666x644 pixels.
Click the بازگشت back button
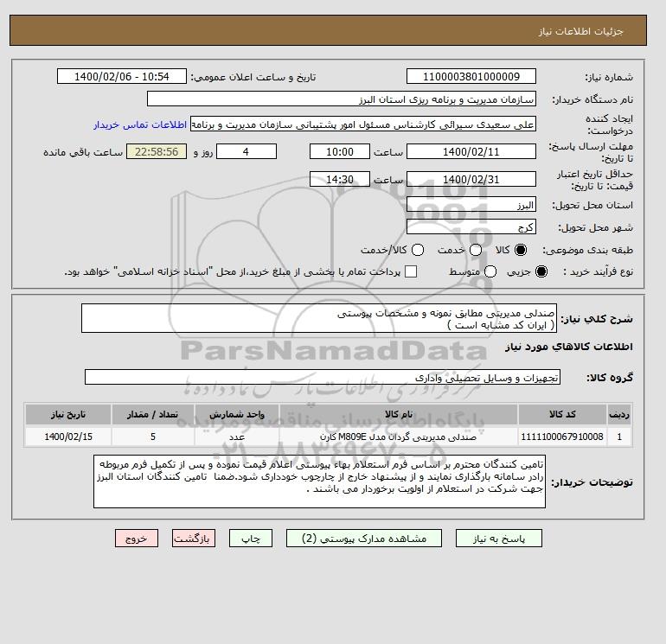coord(194,539)
